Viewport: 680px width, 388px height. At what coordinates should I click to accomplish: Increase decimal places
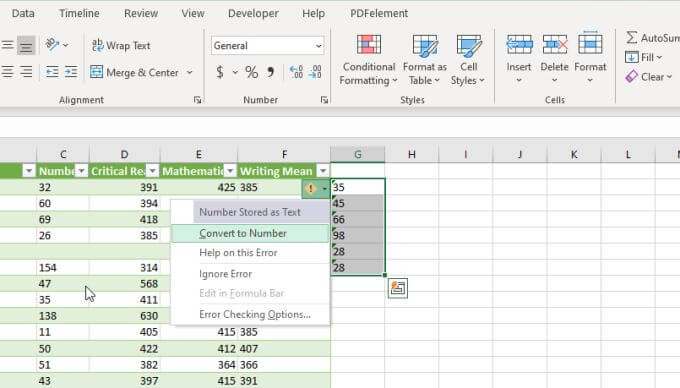tap(296, 72)
